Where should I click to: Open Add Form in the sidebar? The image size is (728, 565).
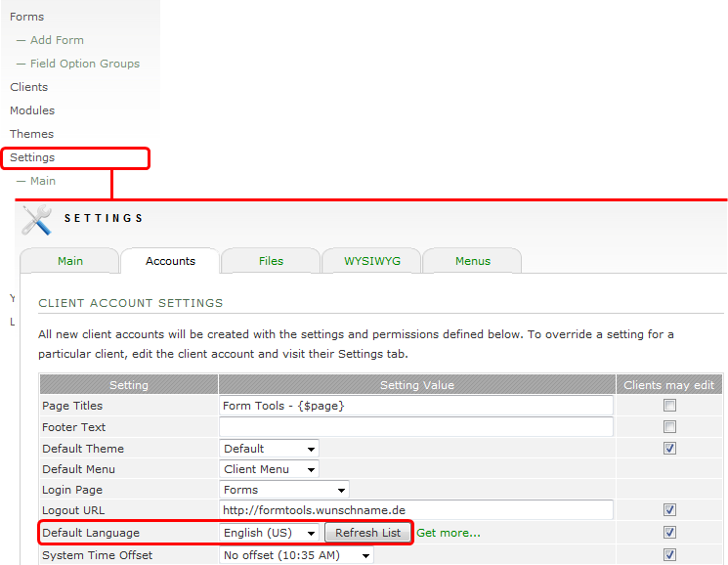pyautogui.click(x=57, y=40)
